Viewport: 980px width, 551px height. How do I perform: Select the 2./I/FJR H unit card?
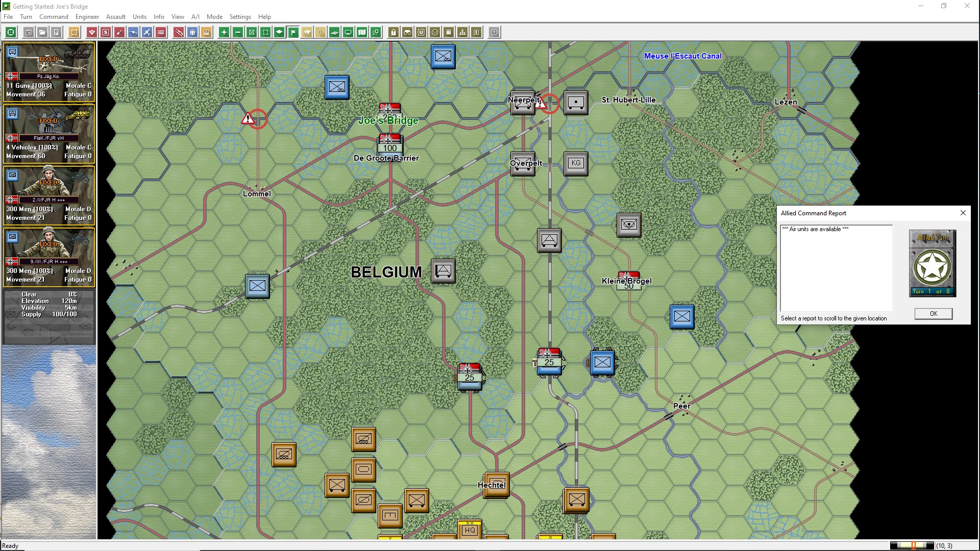(49, 195)
